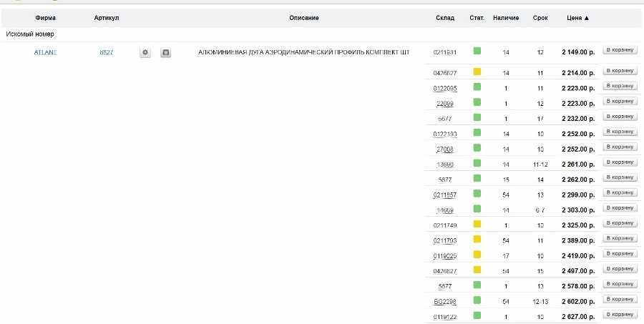Sort by Срок column header
Image resolution: width=644 pixels, height=324 pixels.
tap(540, 18)
